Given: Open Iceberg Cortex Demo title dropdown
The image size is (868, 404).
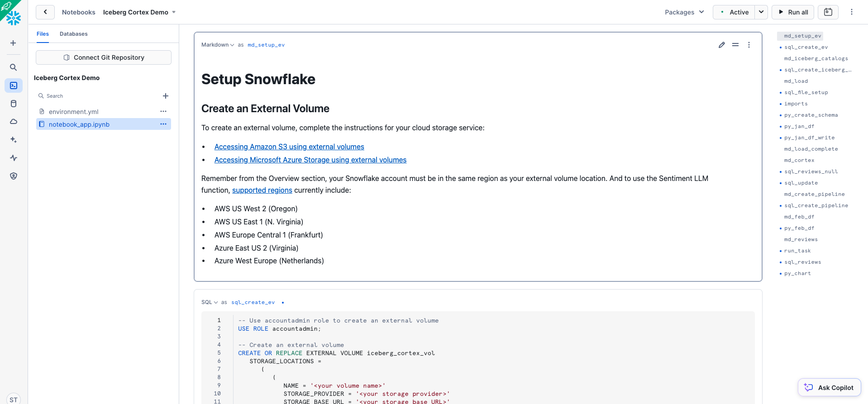Looking at the screenshot, I should pos(174,12).
